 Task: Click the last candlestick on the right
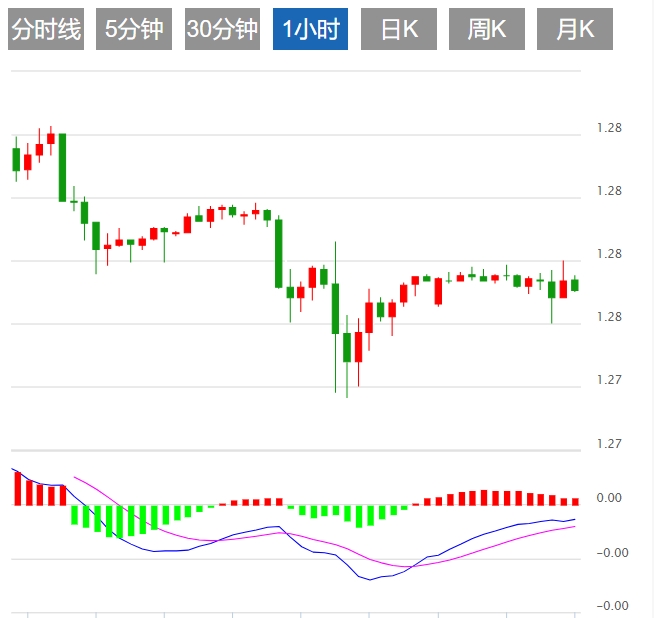[575, 285]
